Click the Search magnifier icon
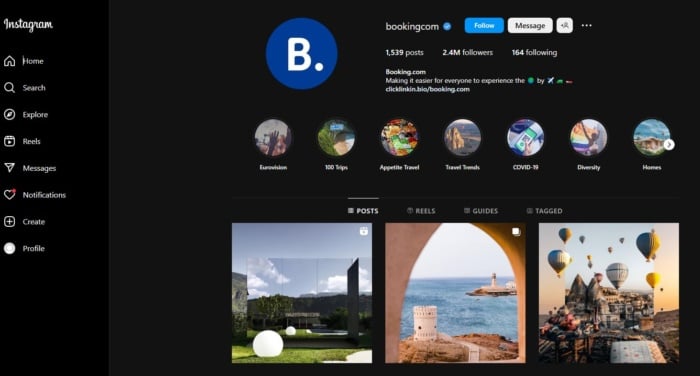Viewport: 700px width, 376px height. point(9,88)
